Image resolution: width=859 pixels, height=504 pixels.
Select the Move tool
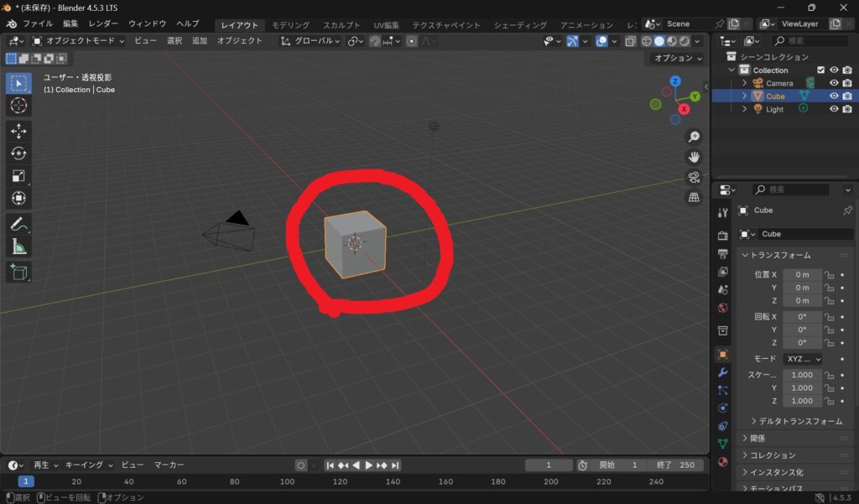pyautogui.click(x=18, y=131)
